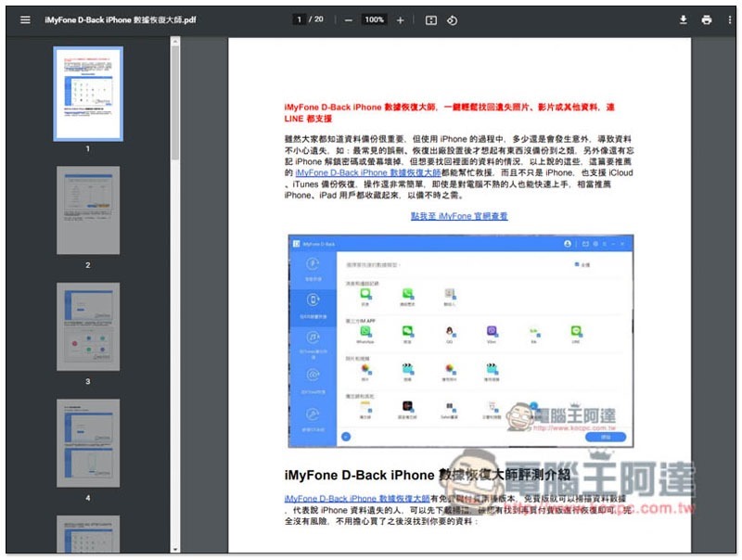
Task: Print the PDF document
Action: pos(707,19)
